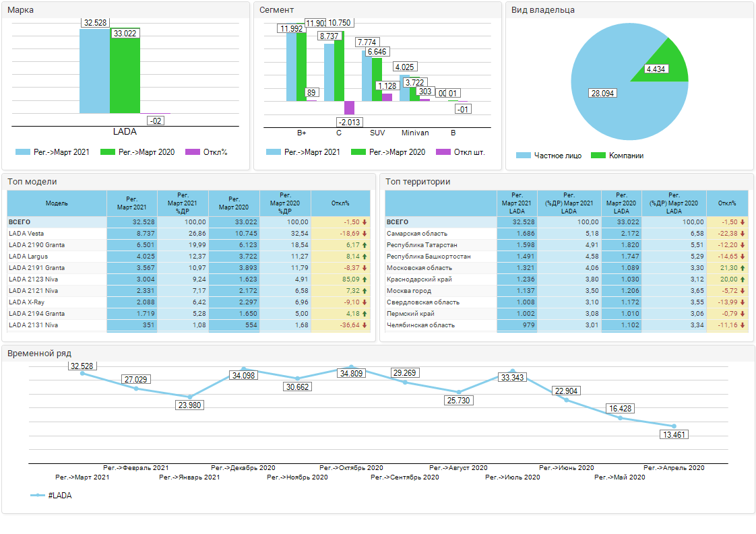Screen dimensions: 756x534
Task: Click green up arrow in Краснодарский край row
Action: pos(742,279)
